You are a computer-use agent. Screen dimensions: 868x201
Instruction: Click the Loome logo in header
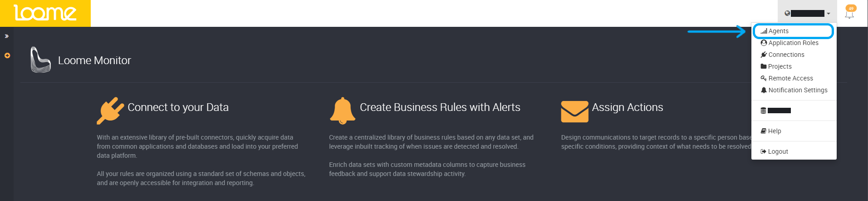tap(45, 13)
